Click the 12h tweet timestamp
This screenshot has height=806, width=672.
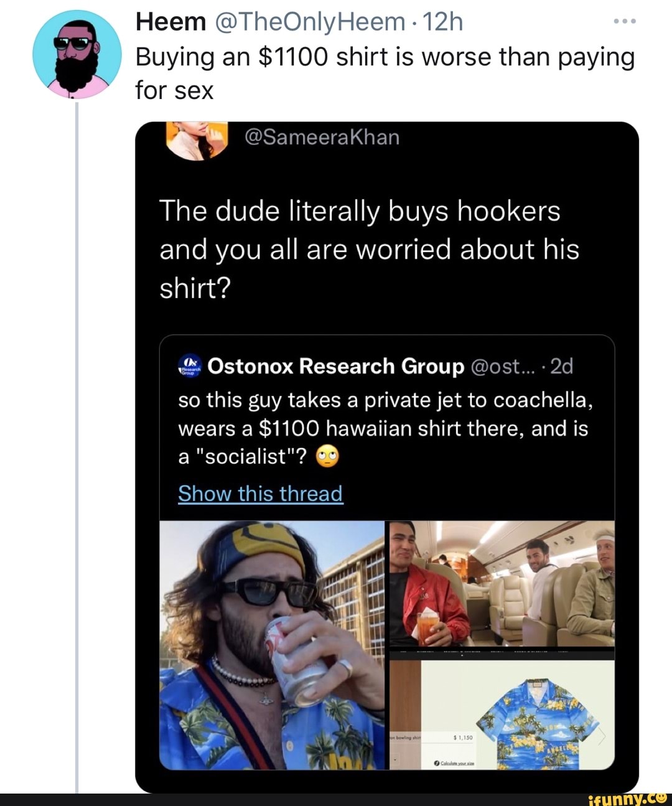click(x=442, y=22)
